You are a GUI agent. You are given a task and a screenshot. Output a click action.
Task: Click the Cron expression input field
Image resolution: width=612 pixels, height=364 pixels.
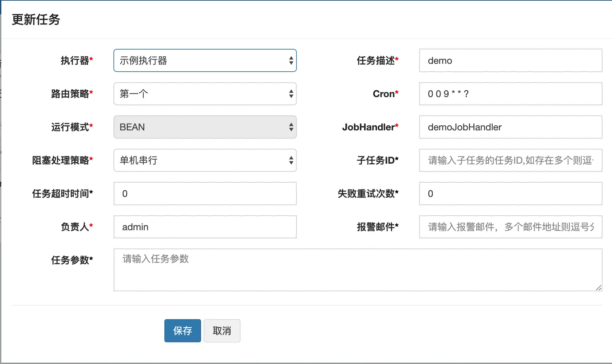click(510, 94)
